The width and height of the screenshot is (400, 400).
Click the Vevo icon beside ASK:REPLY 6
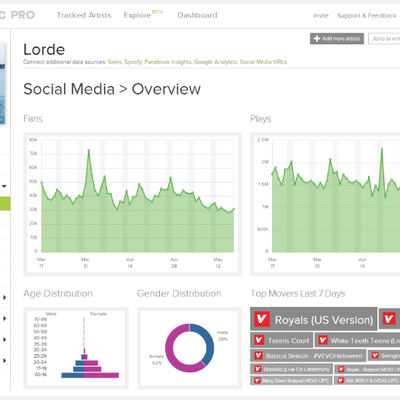[x=341, y=380]
